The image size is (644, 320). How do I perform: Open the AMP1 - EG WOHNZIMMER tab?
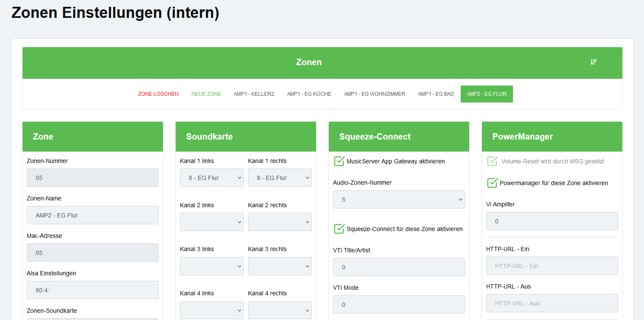coord(374,94)
